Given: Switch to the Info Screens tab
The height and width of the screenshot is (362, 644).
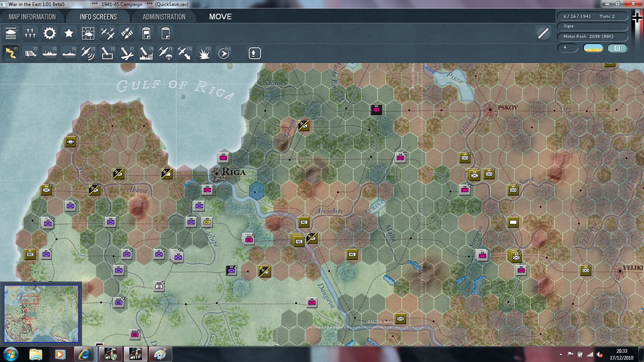Looking at the screenshot, I should tap(98, 17).
